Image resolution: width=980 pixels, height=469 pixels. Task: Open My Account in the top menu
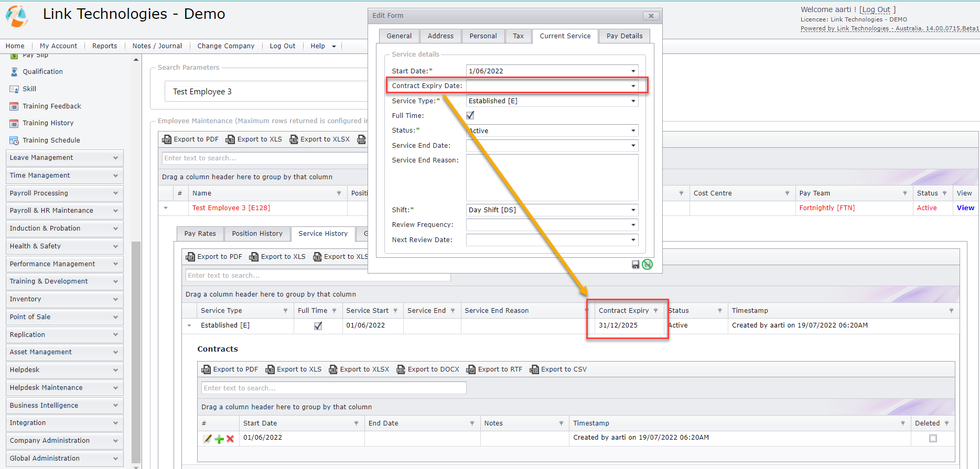tap(58, 46)
